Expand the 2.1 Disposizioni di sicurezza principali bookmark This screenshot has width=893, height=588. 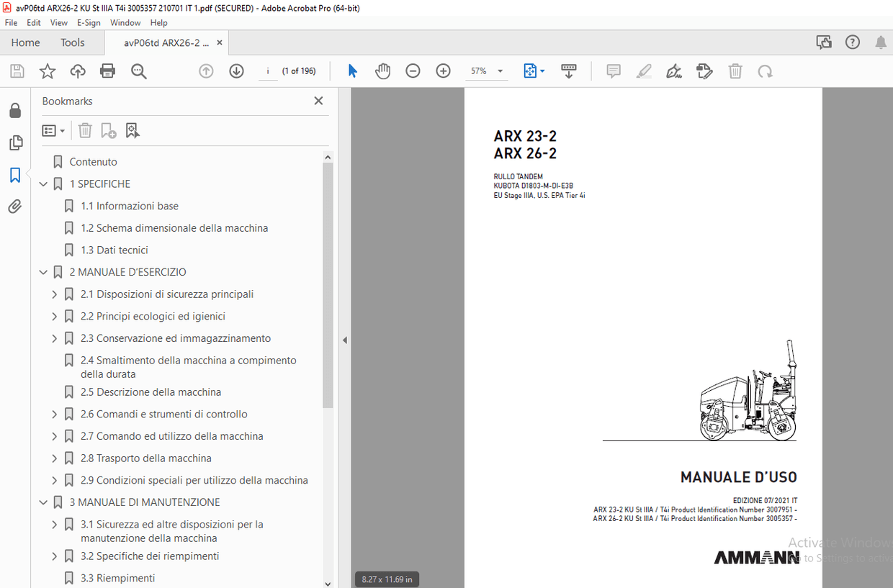point(53,294)
